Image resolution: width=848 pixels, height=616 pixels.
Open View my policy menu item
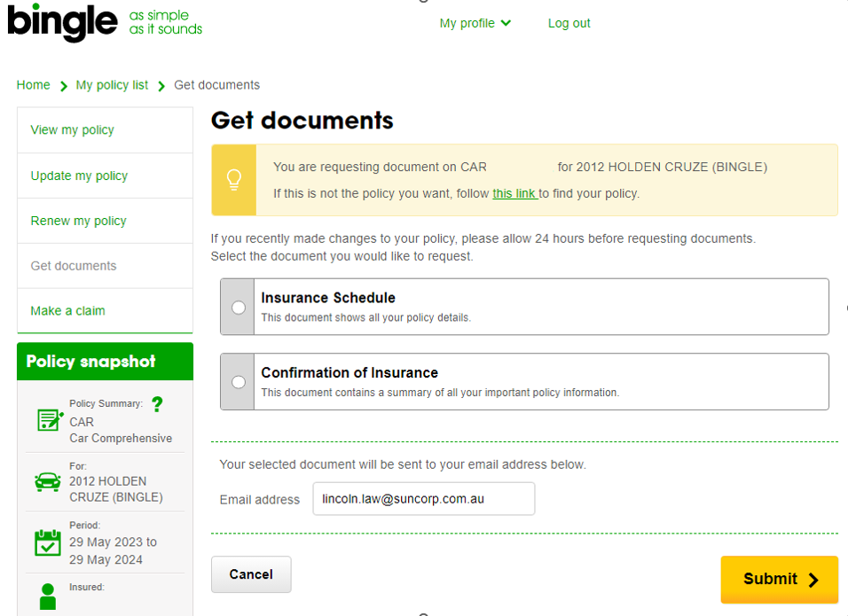coord(105,130)
